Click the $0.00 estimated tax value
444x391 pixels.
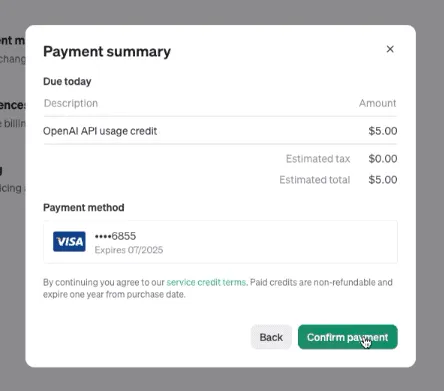tap(383, 159)
